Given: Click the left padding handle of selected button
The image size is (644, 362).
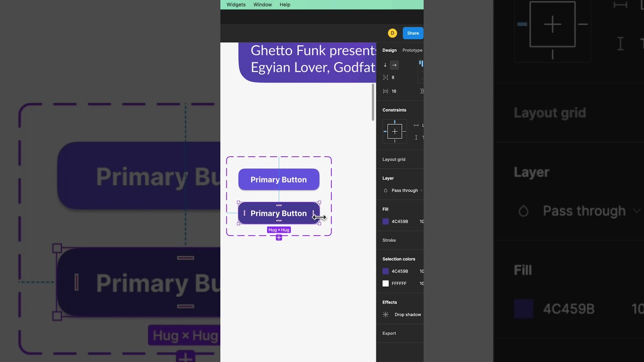Looking at the screenshot, I should [x=245, y=213].
